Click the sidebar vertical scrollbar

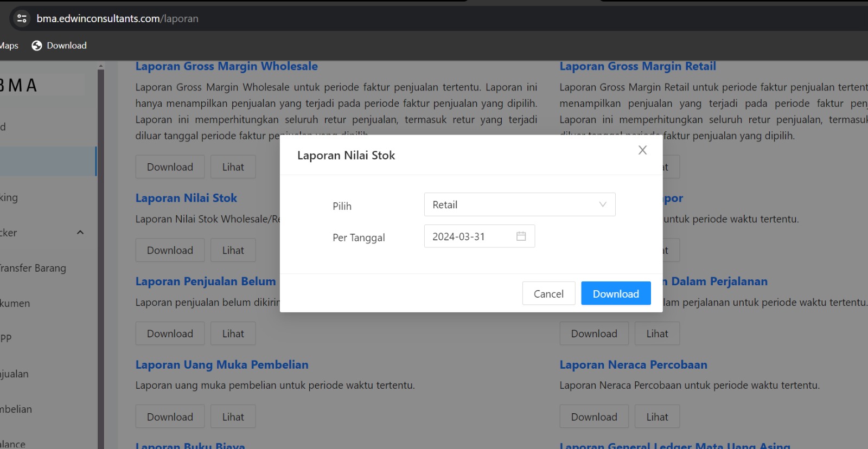click(101, 255)
